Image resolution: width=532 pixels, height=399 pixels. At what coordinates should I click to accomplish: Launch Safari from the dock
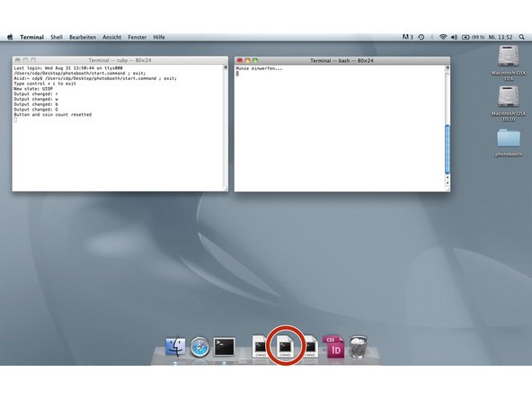[x=199, y=347]
